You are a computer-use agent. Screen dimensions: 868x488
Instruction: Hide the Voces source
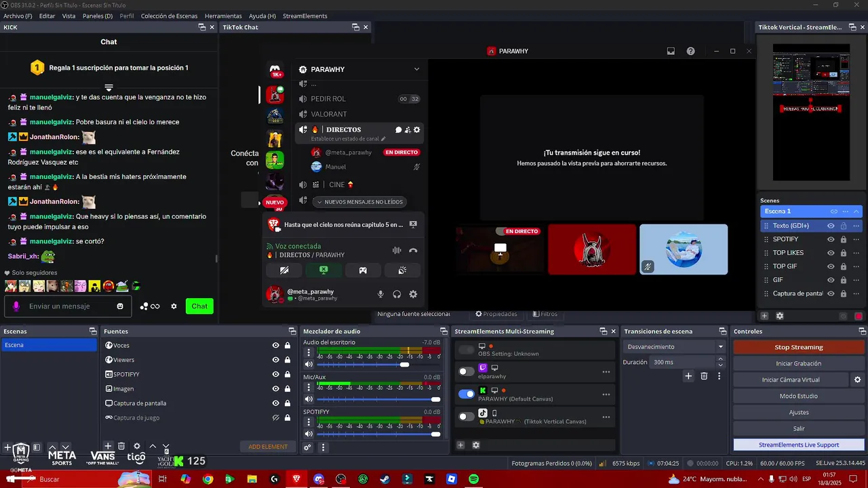[x=275, y=346]
